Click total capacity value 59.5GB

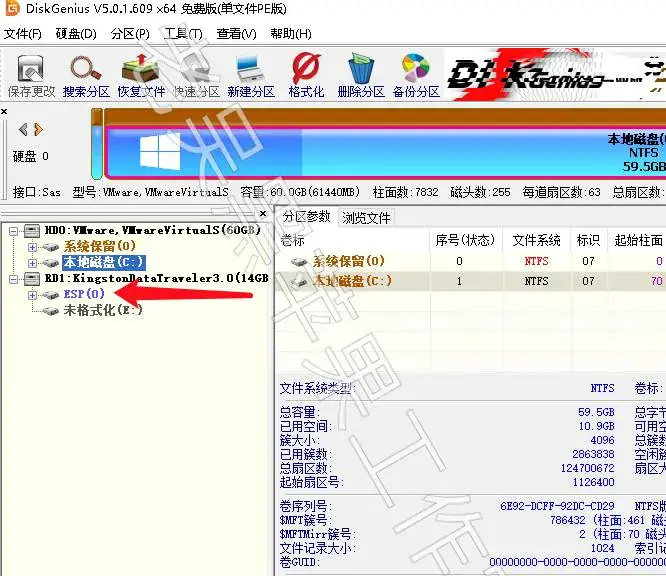[x=596, y=412]
